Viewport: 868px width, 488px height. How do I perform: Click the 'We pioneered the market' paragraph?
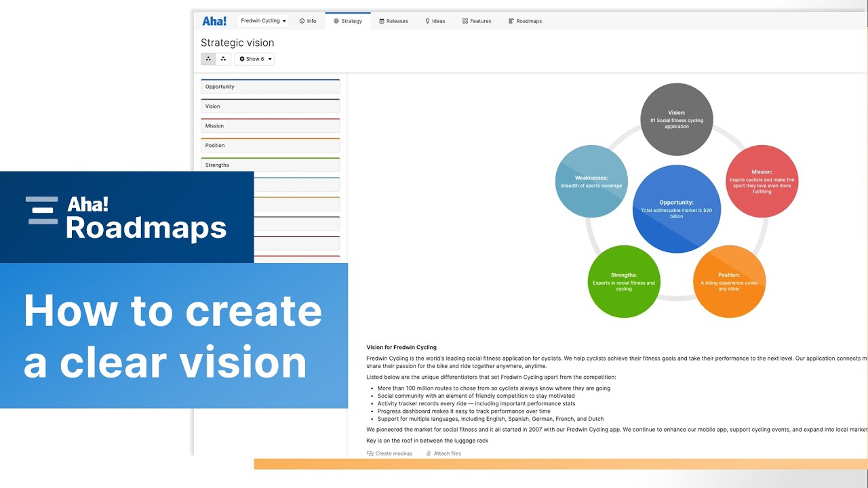point(616,430)
